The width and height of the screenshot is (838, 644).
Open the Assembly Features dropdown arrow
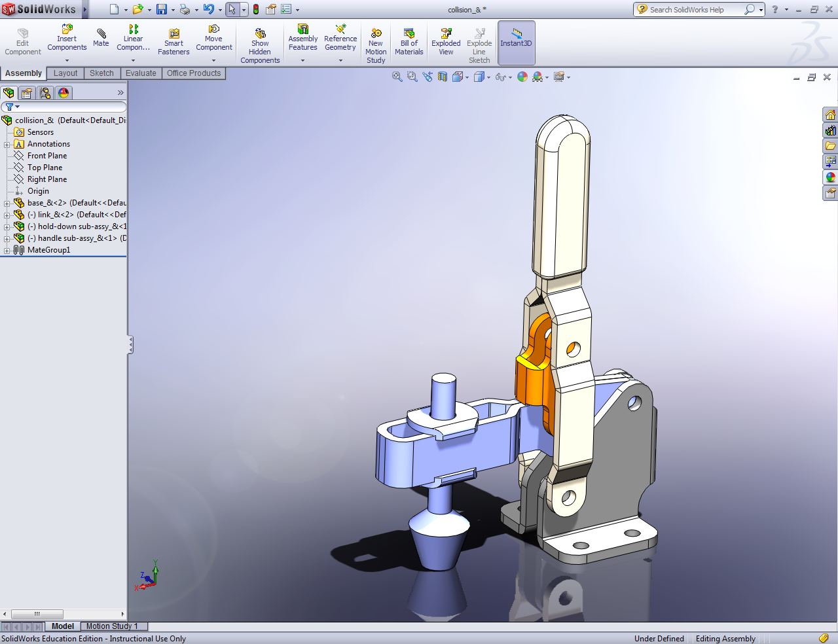click(302, 60)
